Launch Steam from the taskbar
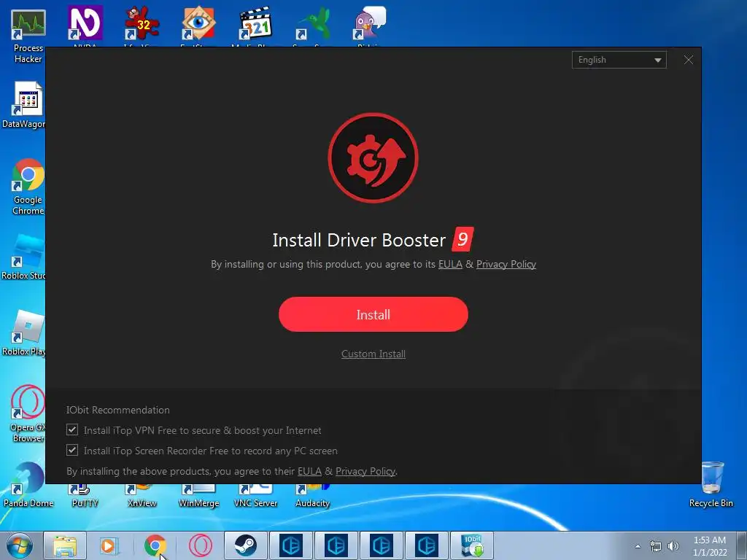The width and height of the screenshot is (747, 560). [x=245, y=545]
